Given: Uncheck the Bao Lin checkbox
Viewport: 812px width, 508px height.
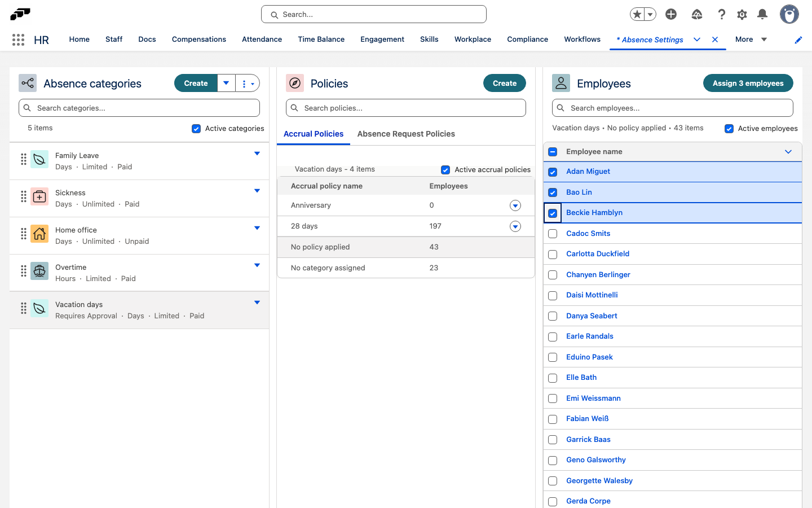Looking at the screenshot, I should tap(553, 192).
